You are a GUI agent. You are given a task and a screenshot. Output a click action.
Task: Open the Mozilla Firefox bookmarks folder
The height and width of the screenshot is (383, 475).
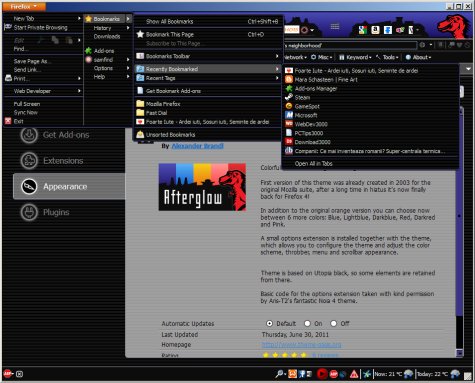pos(208,104)
